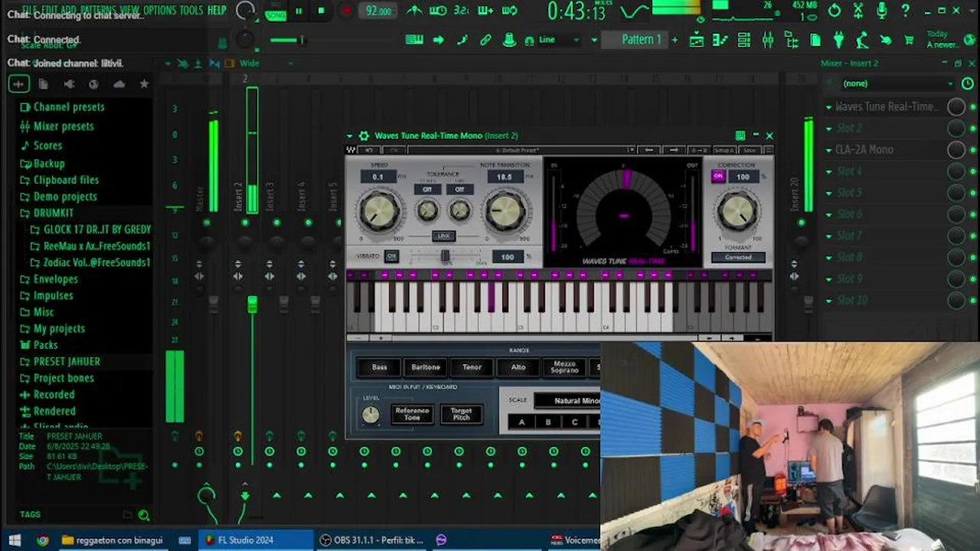
Task: Open the Pattern 1 selector
Action: [x=635, y=40]
